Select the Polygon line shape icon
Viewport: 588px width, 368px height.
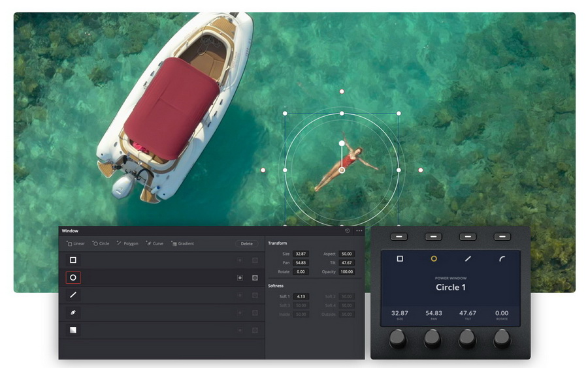pos(73,295)
